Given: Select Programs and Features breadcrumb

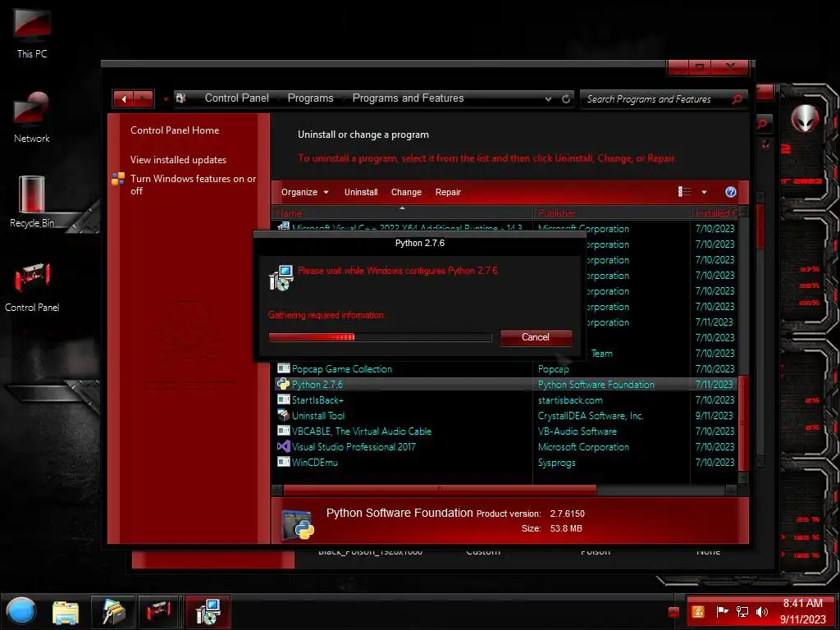Looking at the screenshot, I should click(x=408, y=98).
